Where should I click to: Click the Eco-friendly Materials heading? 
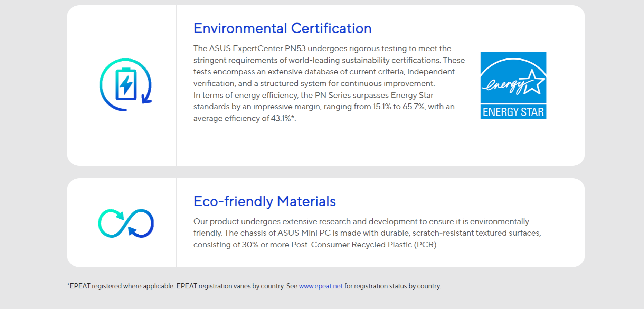pos(264,201)
